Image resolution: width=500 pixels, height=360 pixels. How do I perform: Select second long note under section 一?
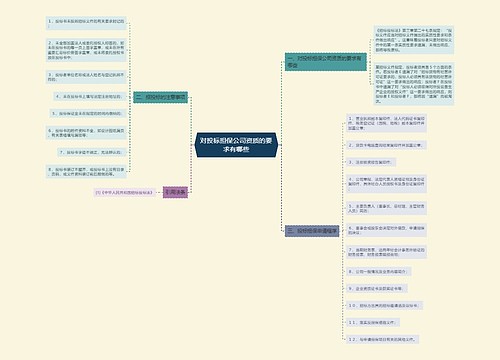pos(413,84)
